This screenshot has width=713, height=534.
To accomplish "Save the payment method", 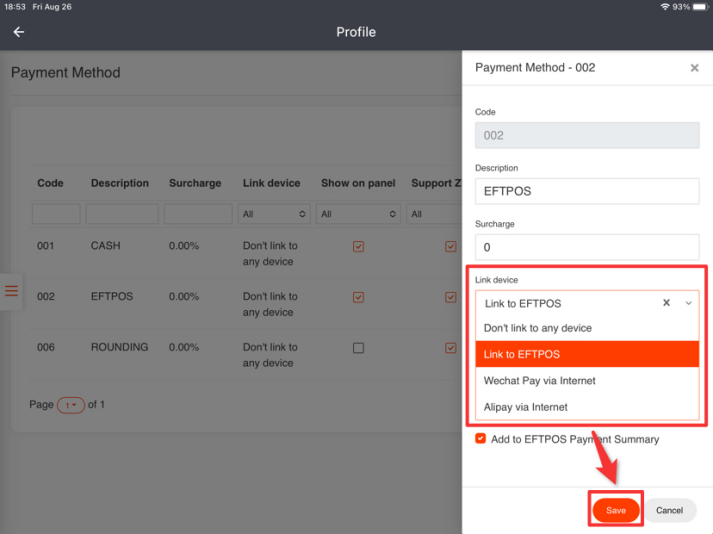I will pos(615,510).
